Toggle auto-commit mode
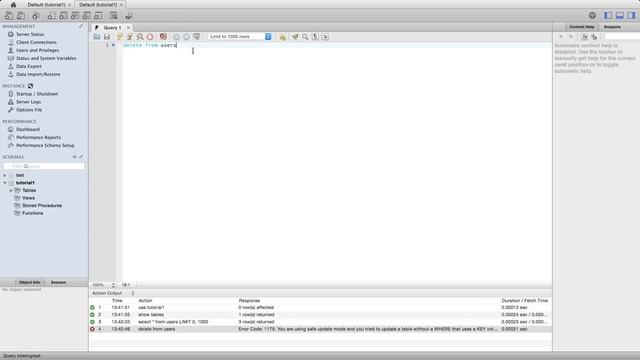 [x=197, y=37]
